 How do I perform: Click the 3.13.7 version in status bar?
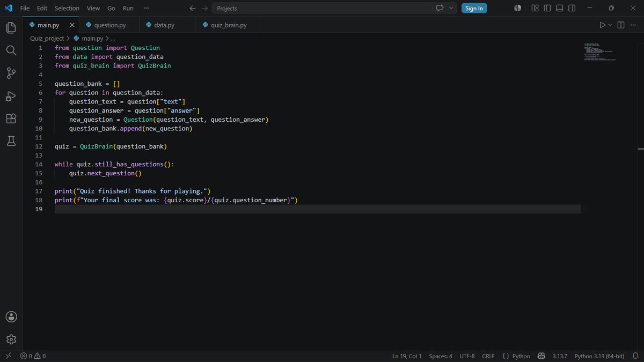click(560, 356)
